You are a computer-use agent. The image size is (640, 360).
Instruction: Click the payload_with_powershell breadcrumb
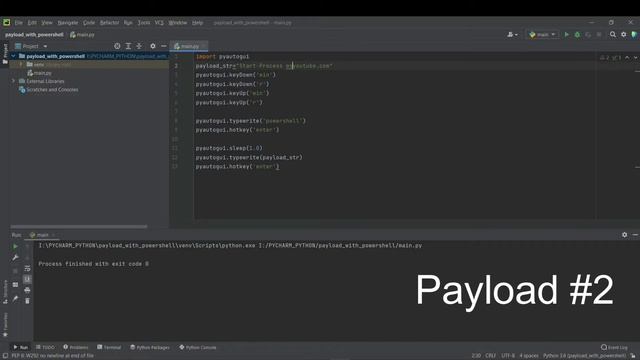(34, 35)
